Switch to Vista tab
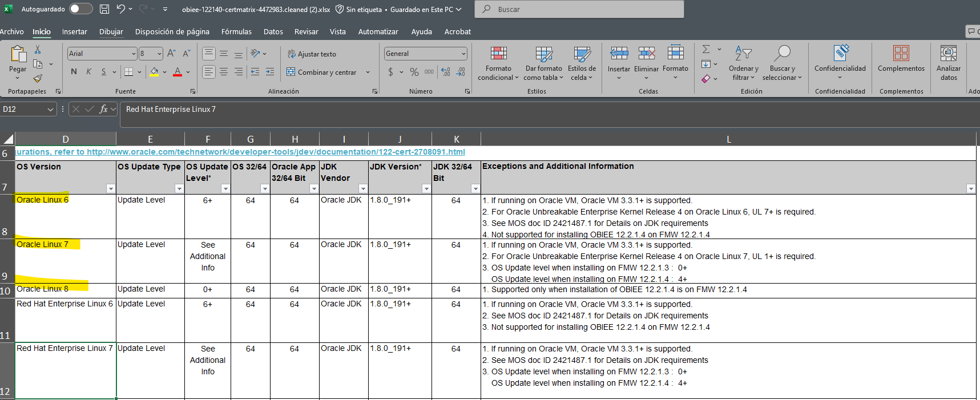Image resolution: width=980 pixels, height=400 pixels. (338, 31)
